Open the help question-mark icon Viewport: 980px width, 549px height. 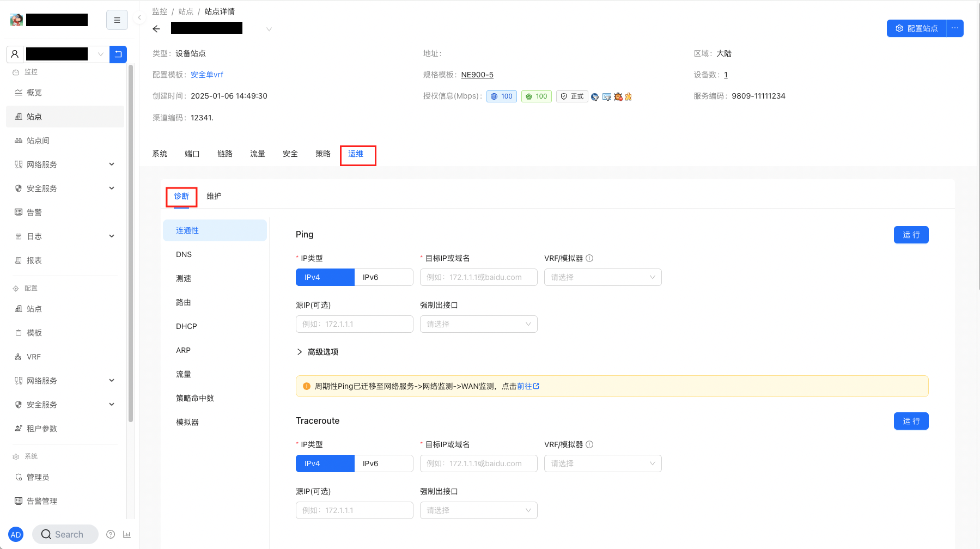[111, 534]
